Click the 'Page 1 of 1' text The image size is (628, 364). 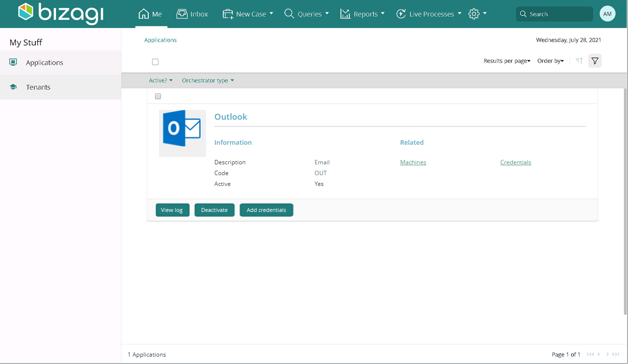(566, 355)
